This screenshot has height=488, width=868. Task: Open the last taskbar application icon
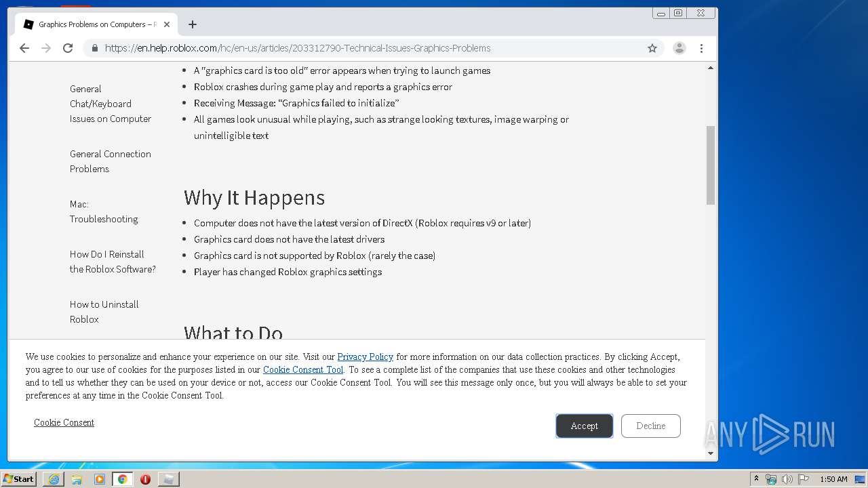click(x=168, y=479)
